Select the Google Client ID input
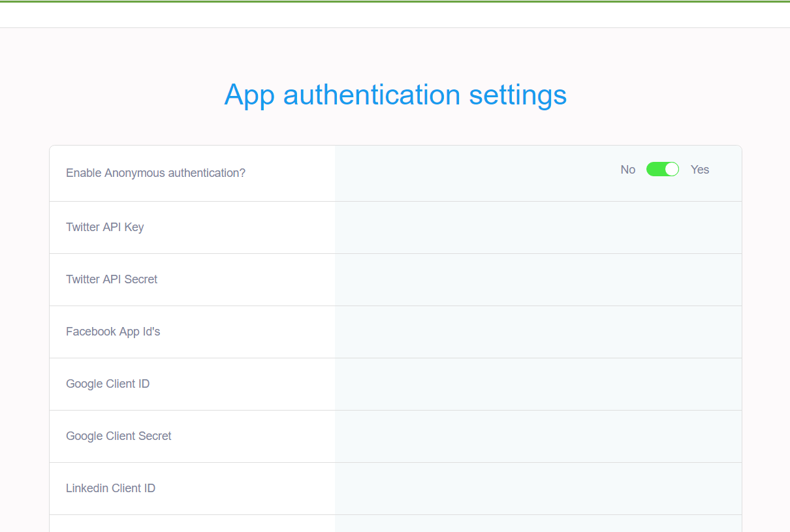The height and width of the screenshot is (532, 790). point(538,384)
